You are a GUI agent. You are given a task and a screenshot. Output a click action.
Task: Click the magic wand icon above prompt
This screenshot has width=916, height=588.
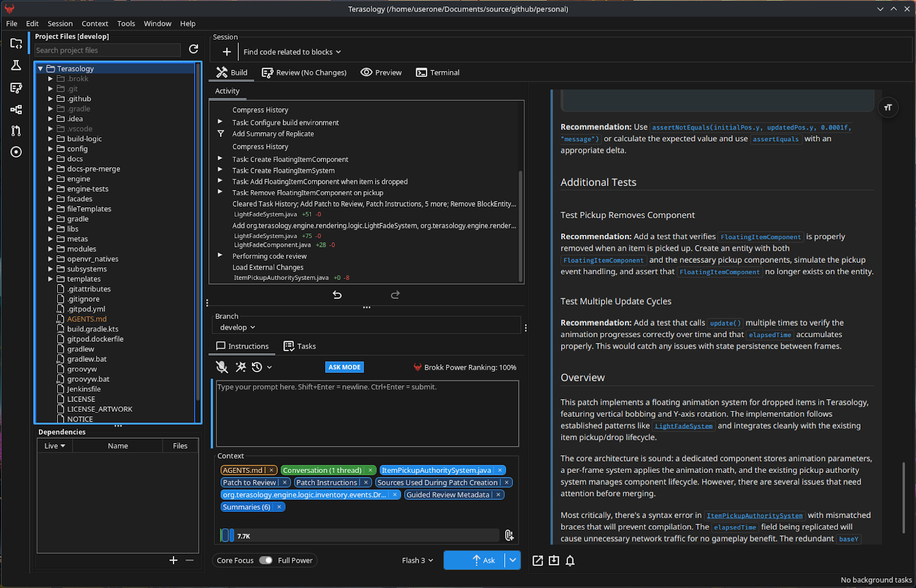point(240,367)
